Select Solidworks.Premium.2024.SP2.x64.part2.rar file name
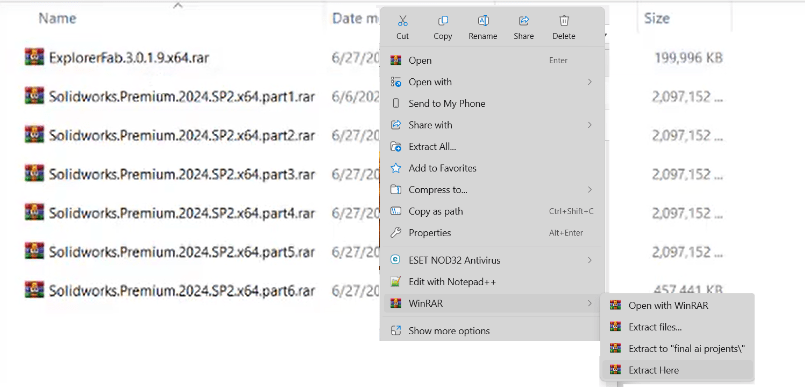805x387 pixels. pos(182,136)
